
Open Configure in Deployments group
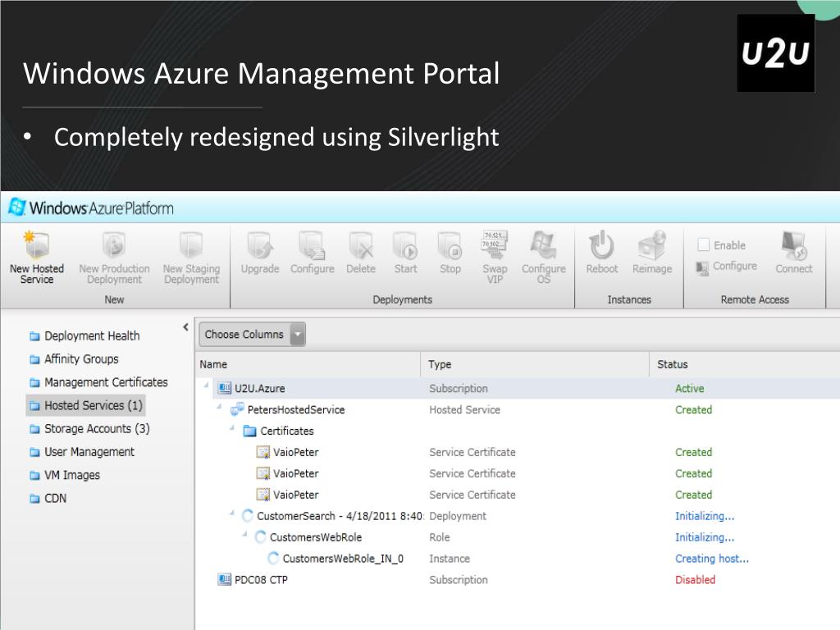[x=313, y=253]
